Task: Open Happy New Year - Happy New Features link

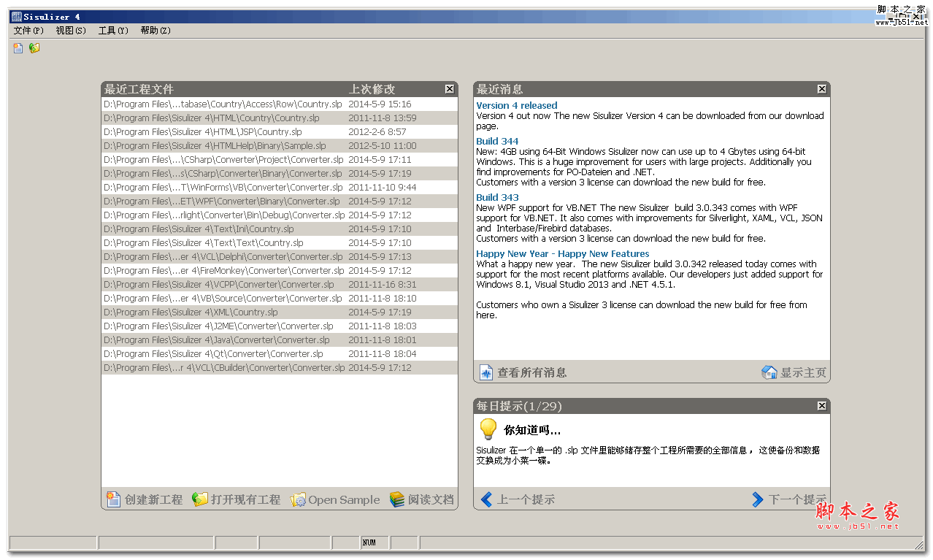Action: coord(563,253)
